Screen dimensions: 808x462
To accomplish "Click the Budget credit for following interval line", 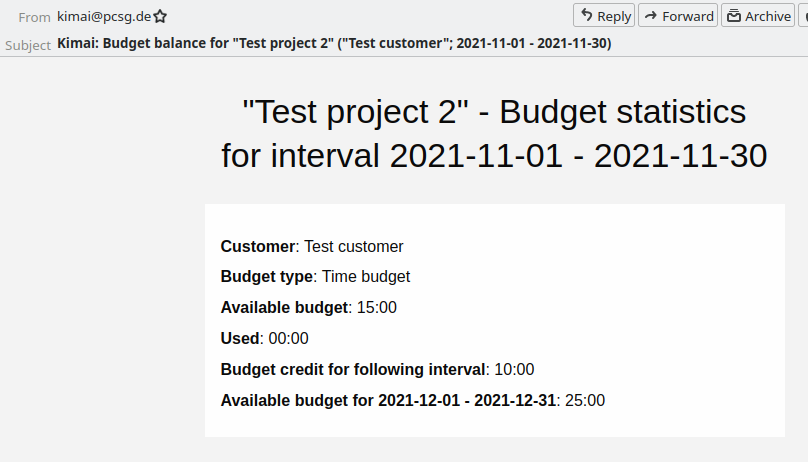I will click(377, 370).
